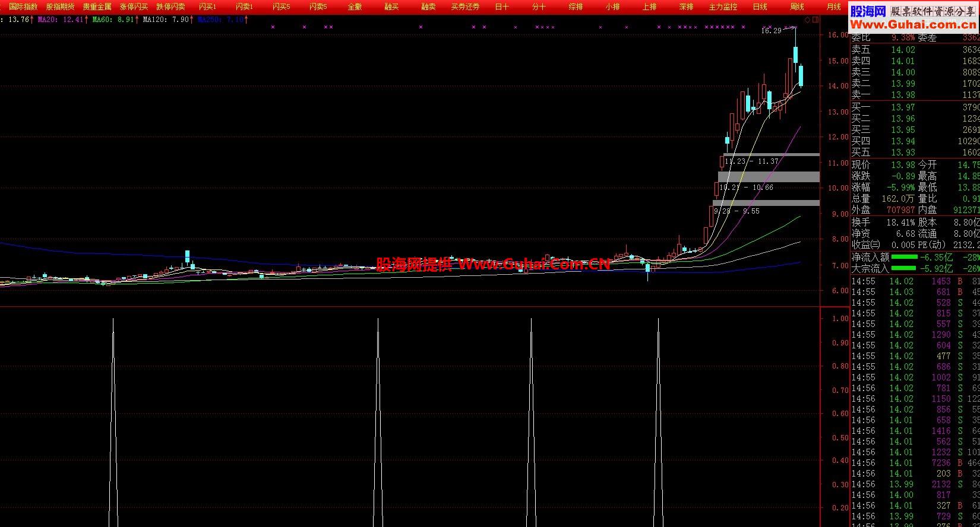
Task: Open the 深排 ranking view
Action: point(686,7)
